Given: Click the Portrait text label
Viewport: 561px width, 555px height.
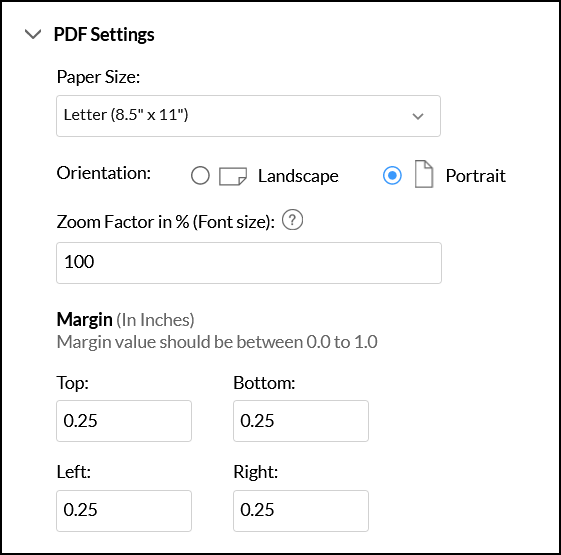Looking at the screenshot, I should (x=475, y=176).
